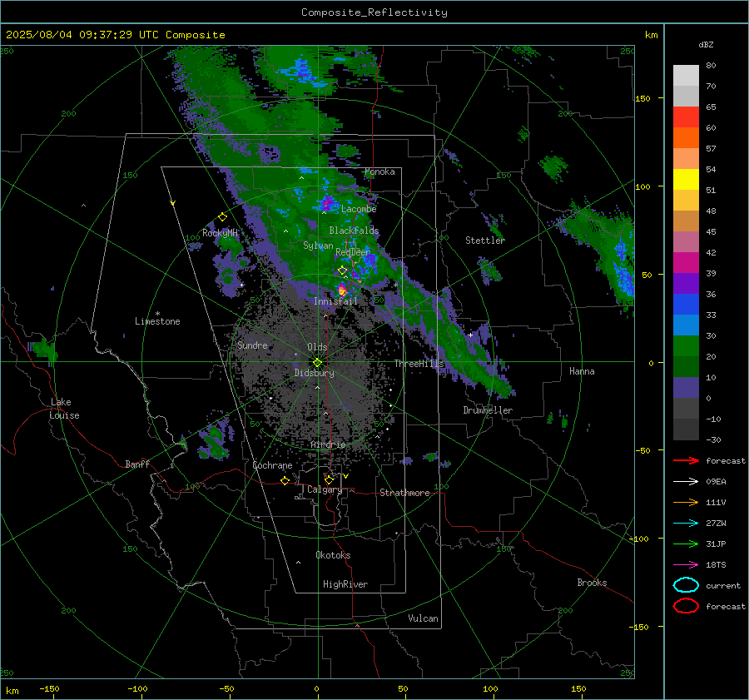
Task: Click the Banff town label
Action: (x=137, y=464)
